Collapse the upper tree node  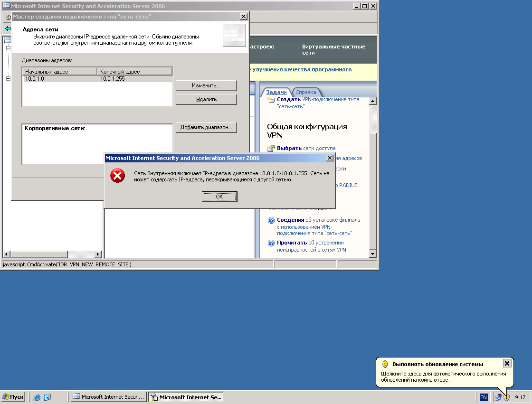click(x=9, y=48)
